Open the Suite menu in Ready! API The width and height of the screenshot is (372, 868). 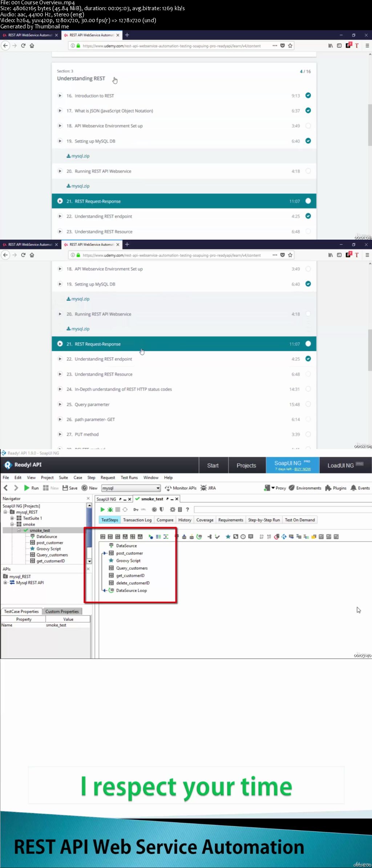click(x=64, y=477)
